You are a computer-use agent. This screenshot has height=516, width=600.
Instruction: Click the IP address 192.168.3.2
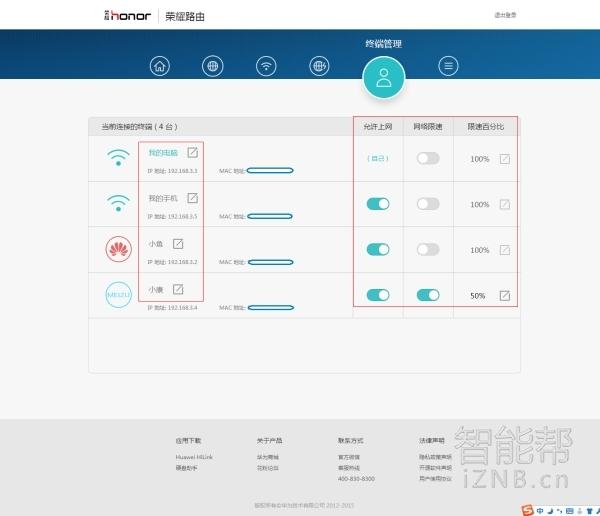pos(182,262)
